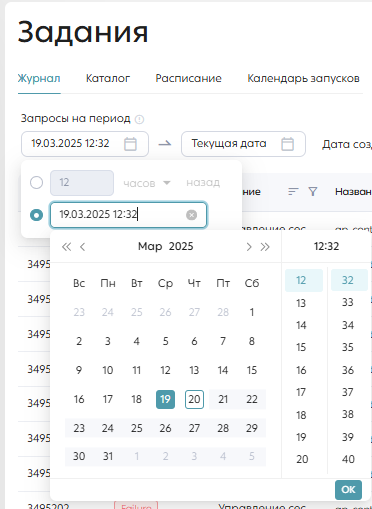Screen dimensions: 372x509
Task: Select March 10 in the calendar
Action: pyautogui.click(x=108, y=370)
